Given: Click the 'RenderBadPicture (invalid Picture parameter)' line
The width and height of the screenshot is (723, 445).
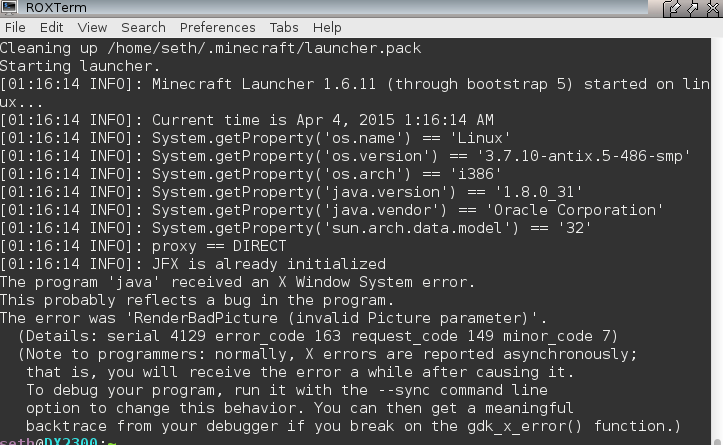Looking at the screenshot, I should point(273,318).
